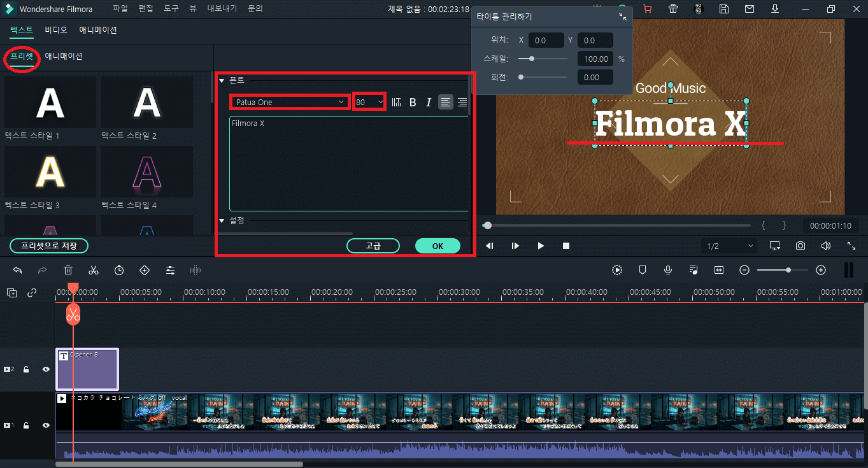Click the preview volume speaker icon

[x=826, y=246]
